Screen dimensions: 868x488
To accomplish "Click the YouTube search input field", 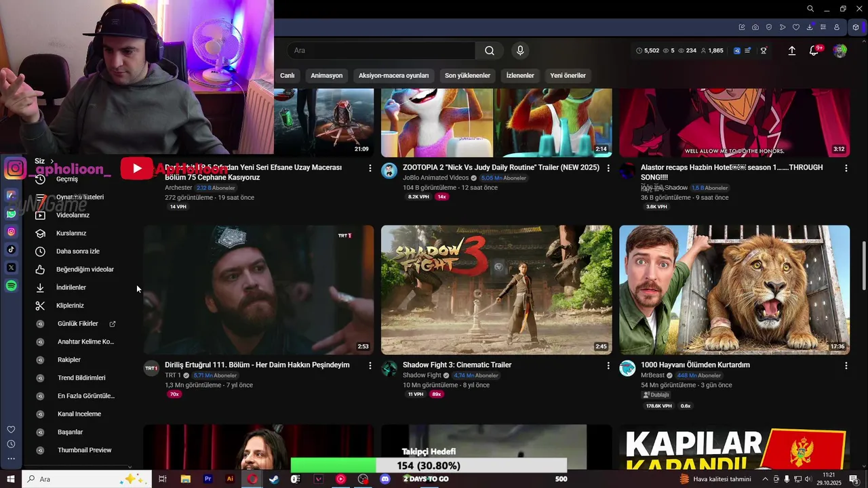I will click(x=381, y=50).
